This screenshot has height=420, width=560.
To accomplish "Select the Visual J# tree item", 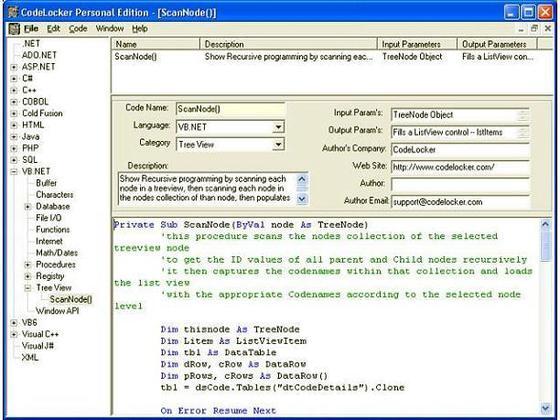I will pos(38,346).
